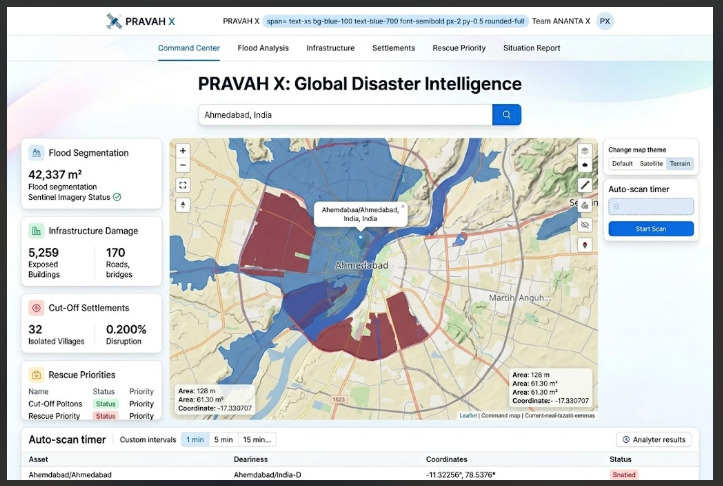Click the location search input field

pyautogui.click(x=345, y=115)
